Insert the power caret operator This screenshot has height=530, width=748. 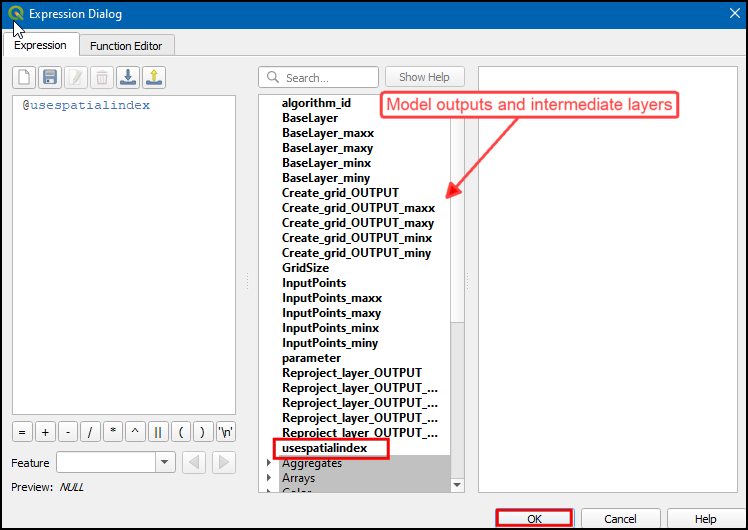(x=135, y=432)
